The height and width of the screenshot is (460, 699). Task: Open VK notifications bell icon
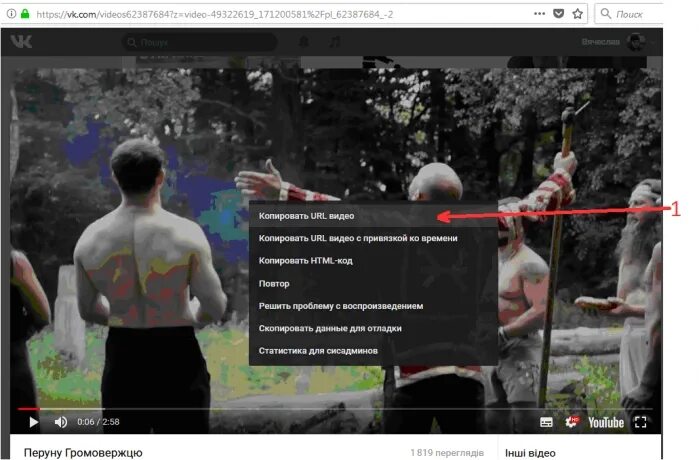pyautogui.click(x=304, y=42)
